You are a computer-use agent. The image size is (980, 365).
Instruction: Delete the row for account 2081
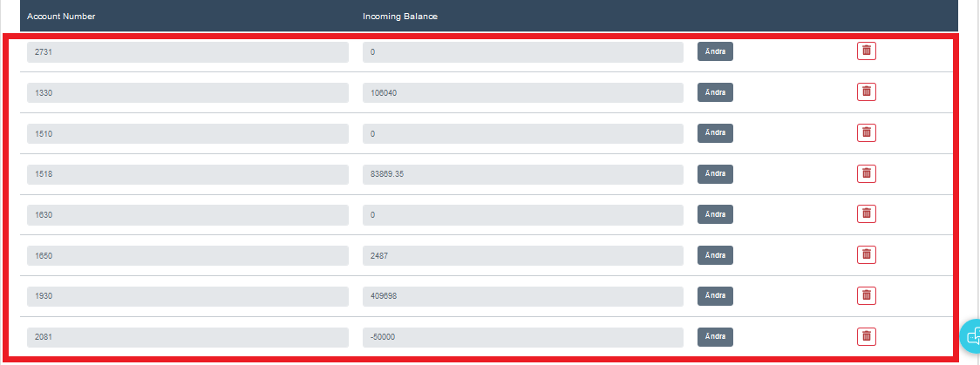(866, 336)
